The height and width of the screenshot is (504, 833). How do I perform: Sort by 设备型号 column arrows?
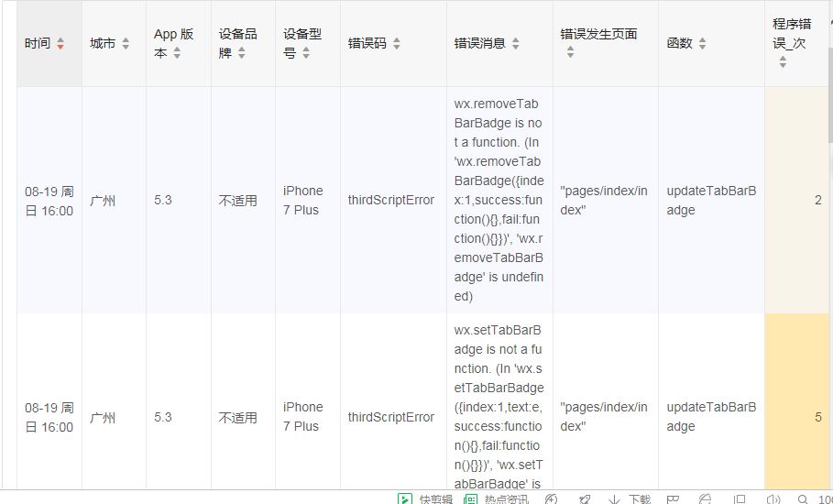click(x=306, y=52)
